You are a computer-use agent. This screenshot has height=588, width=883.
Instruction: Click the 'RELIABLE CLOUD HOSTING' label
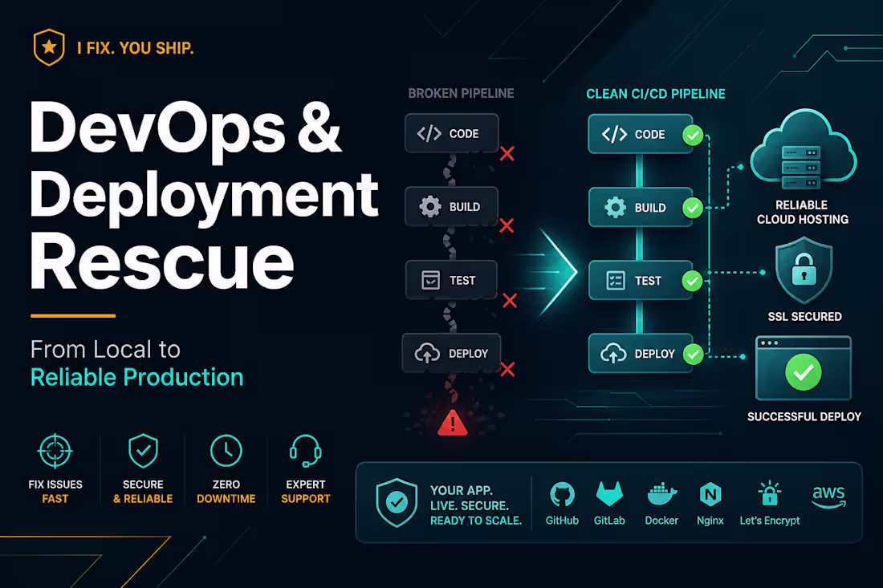coord(803,212)
